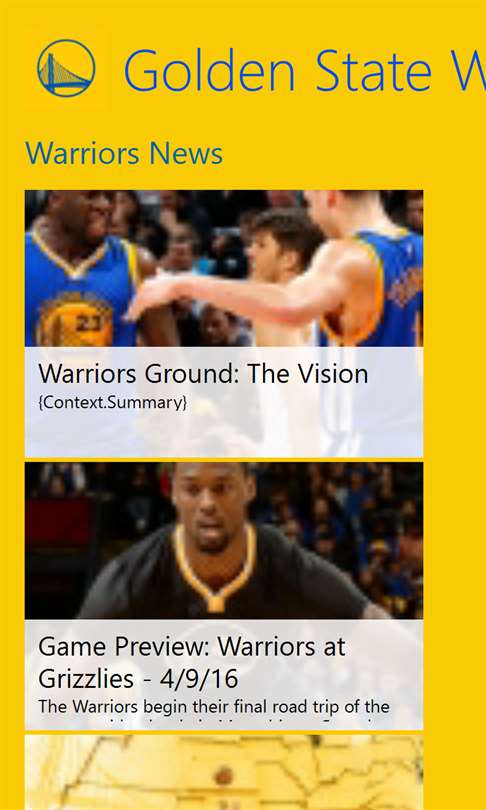Open the photo of players in blue jerseys

click(224, 268)
